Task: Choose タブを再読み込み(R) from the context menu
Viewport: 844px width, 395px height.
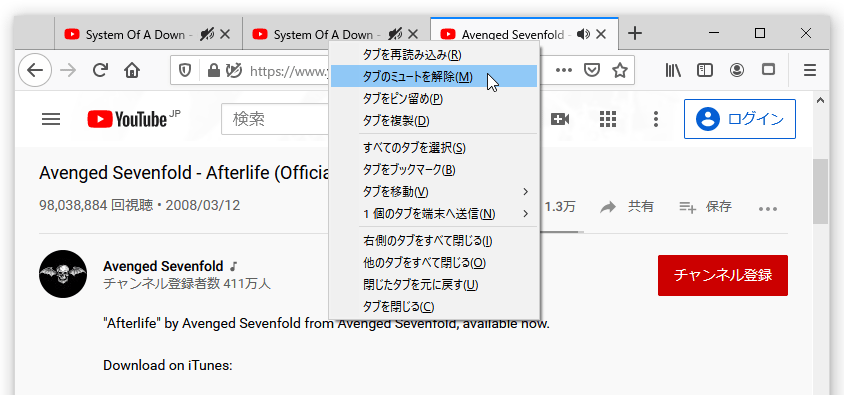Action: [x=434, y=54]
